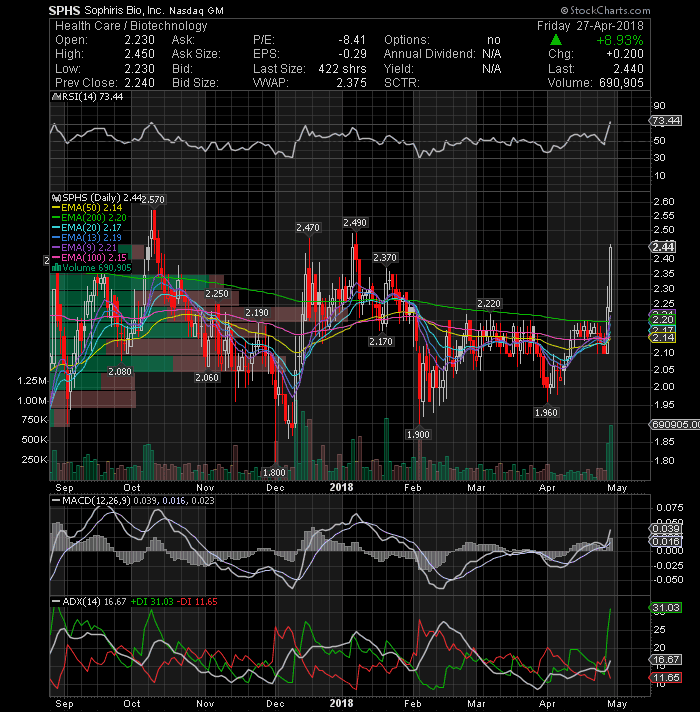
Task: Click the 2.570 peak price annotation
Action: pyautogui.click(x=153, y=199)
